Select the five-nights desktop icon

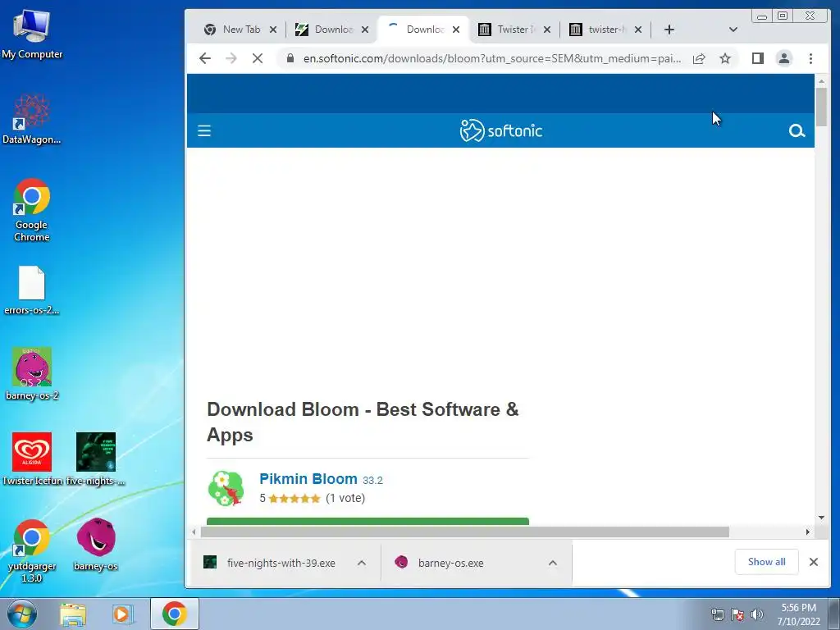(x=96, y=459)
